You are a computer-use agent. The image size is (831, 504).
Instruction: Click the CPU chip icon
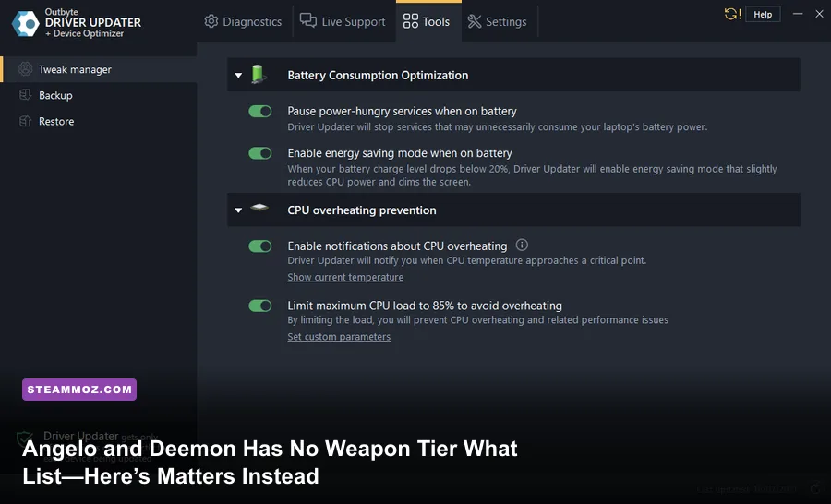(259, 208)
